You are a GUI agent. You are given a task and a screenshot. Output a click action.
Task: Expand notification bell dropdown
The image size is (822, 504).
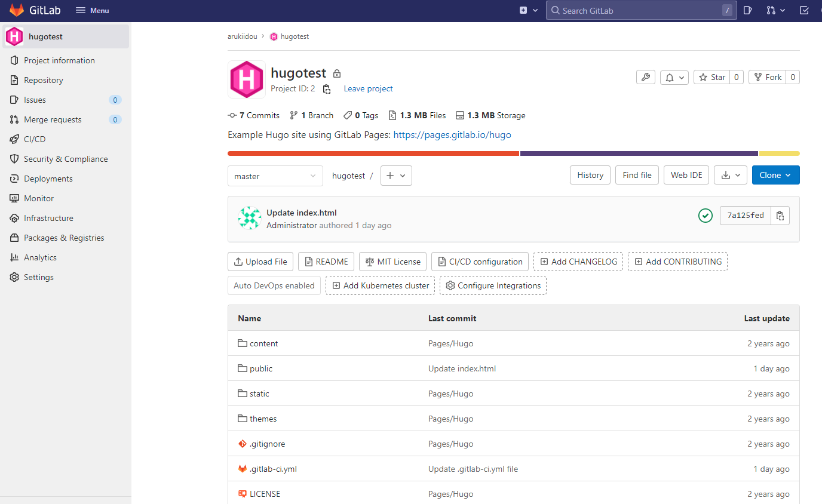click(x=674, y=77)
